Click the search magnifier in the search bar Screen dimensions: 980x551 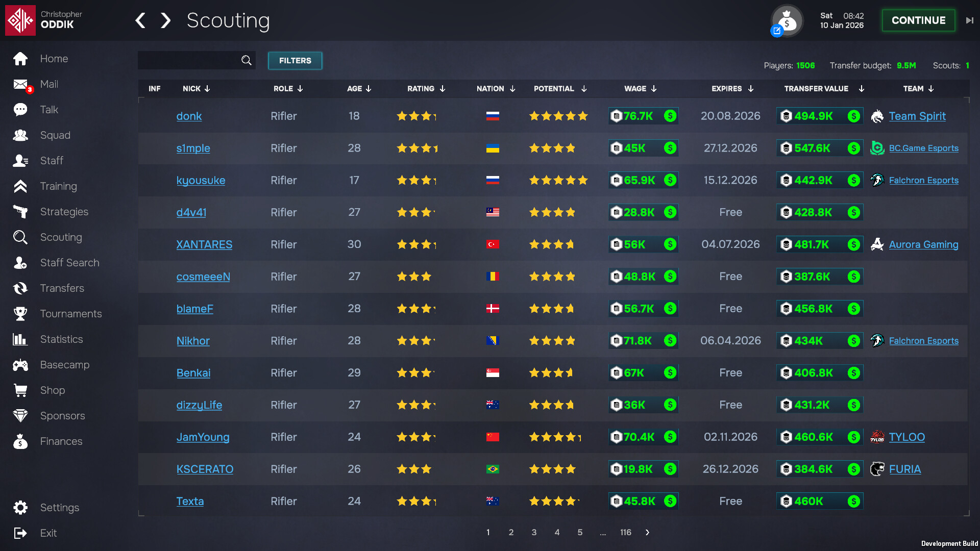point(247,60)
